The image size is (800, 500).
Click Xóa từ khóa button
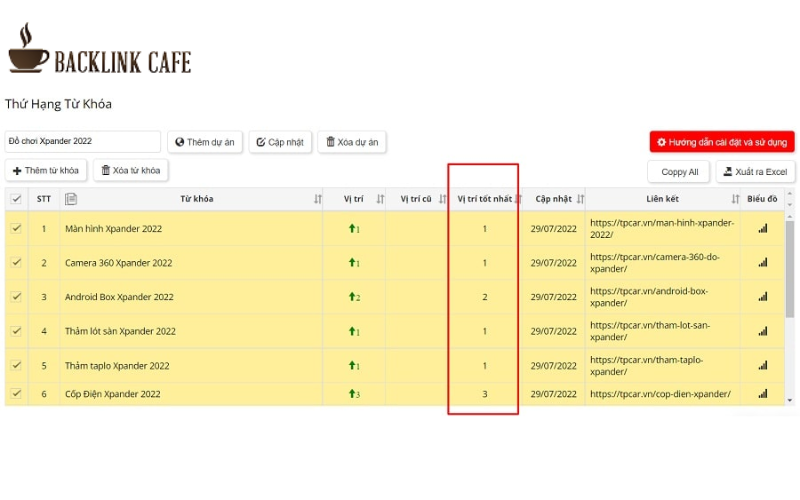coord(131,170)
